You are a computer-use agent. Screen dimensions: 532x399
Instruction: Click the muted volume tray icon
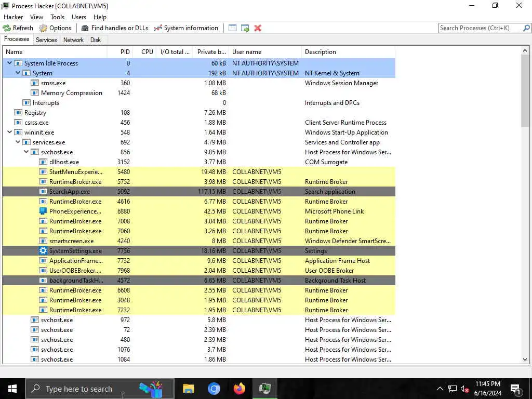464,389
